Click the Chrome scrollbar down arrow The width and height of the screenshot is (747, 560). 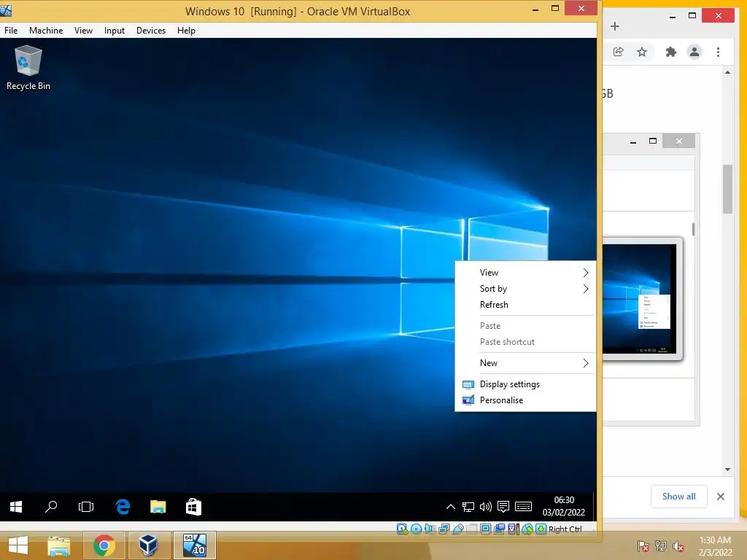coord(727,469)
